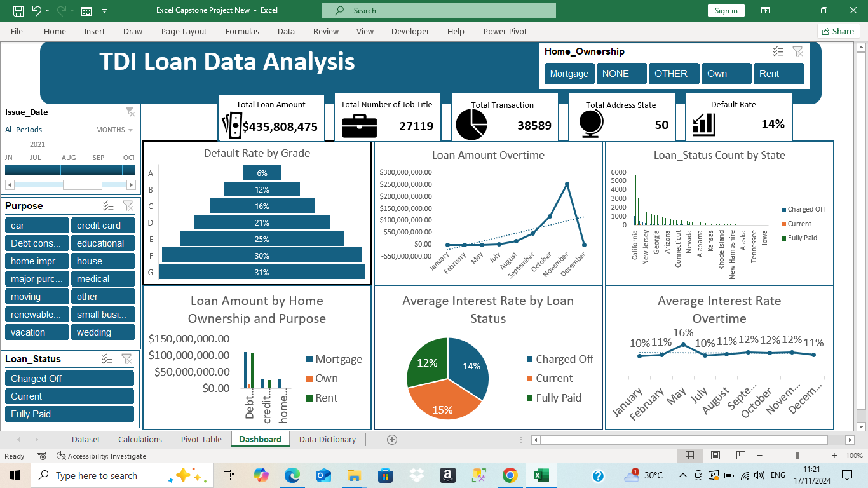
Task: Click the Share button
Action: tap(839, 31)
